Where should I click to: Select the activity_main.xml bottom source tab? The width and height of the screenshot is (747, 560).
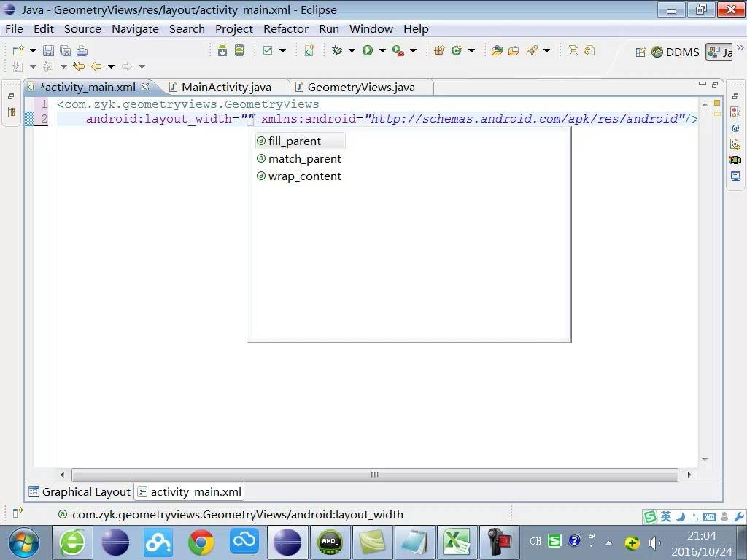click(190, 492)
